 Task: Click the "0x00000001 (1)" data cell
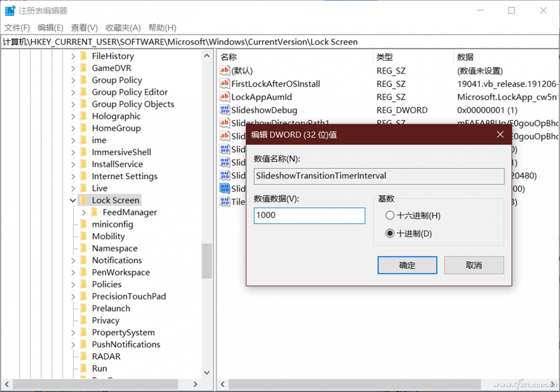(x=487, y=110)
